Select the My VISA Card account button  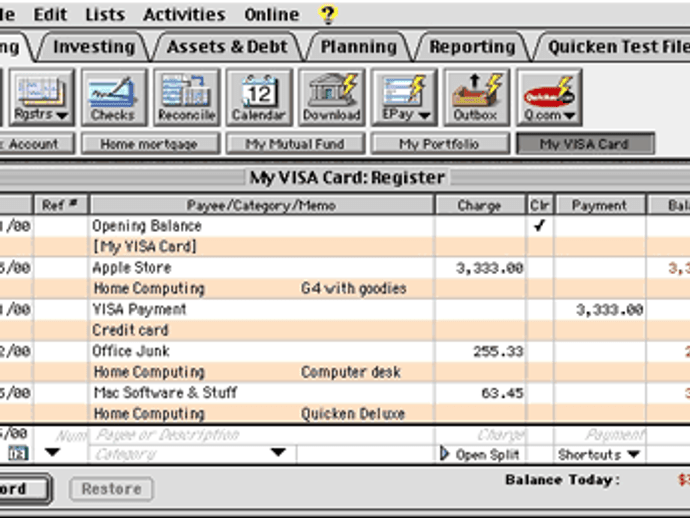click(x=585, y=144)
